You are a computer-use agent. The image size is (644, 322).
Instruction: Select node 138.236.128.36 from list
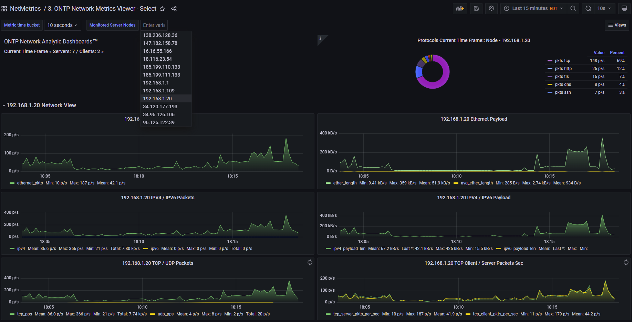pos(166,35)
